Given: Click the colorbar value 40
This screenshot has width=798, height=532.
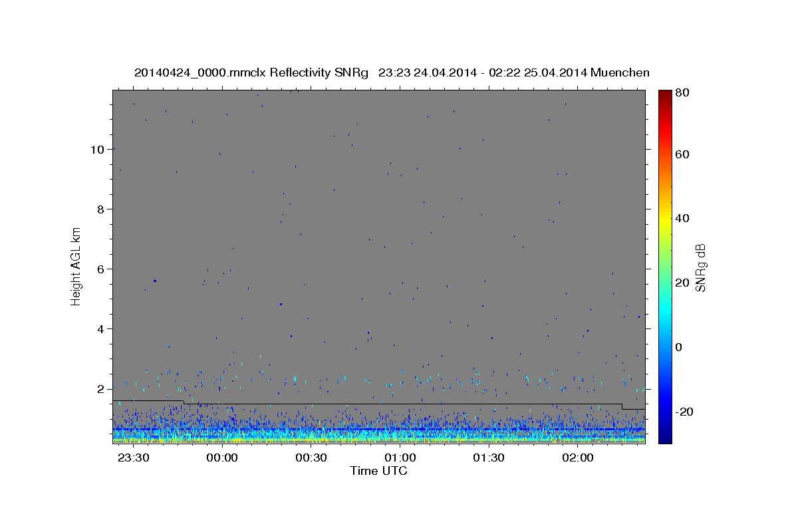Looking at the screenshot, I should pyautogui.click(x=682, y=218).
